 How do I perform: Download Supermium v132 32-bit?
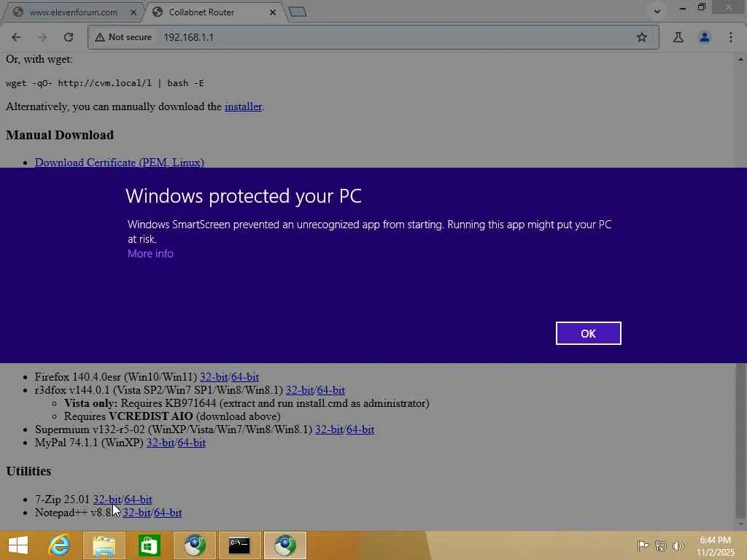[329, 429]
